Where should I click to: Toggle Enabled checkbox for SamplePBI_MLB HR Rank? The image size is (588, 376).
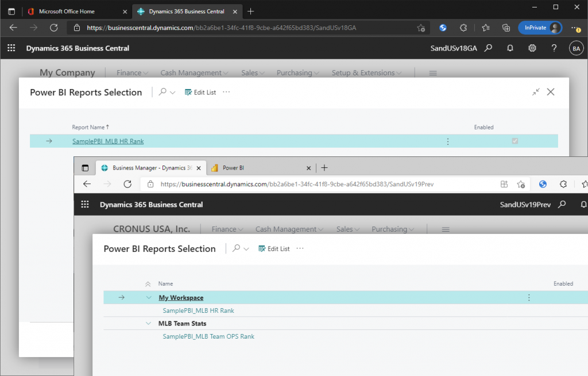point(515,141)
